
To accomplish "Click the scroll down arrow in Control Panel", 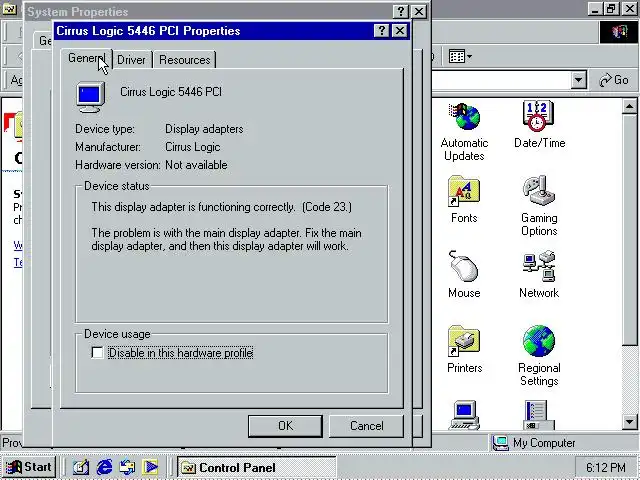I will click(629, 421).
